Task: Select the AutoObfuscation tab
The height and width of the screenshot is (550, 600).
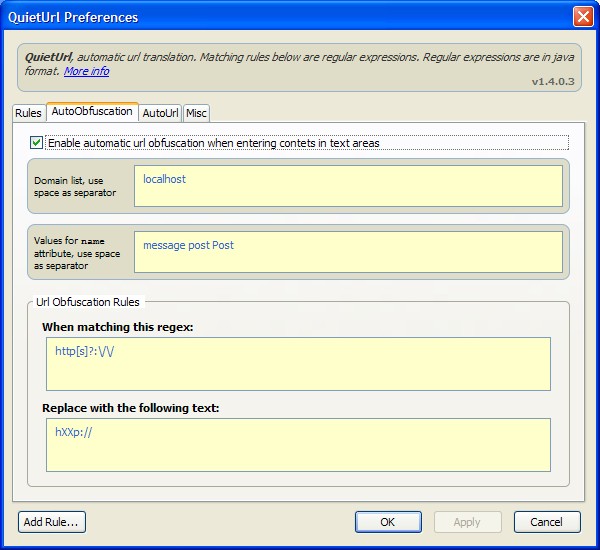Action: (92, 112)
